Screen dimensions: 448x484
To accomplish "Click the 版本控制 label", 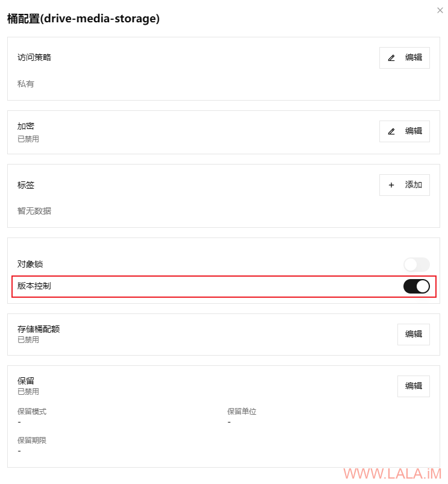I will pyautogui.click(x=34, y=286).
